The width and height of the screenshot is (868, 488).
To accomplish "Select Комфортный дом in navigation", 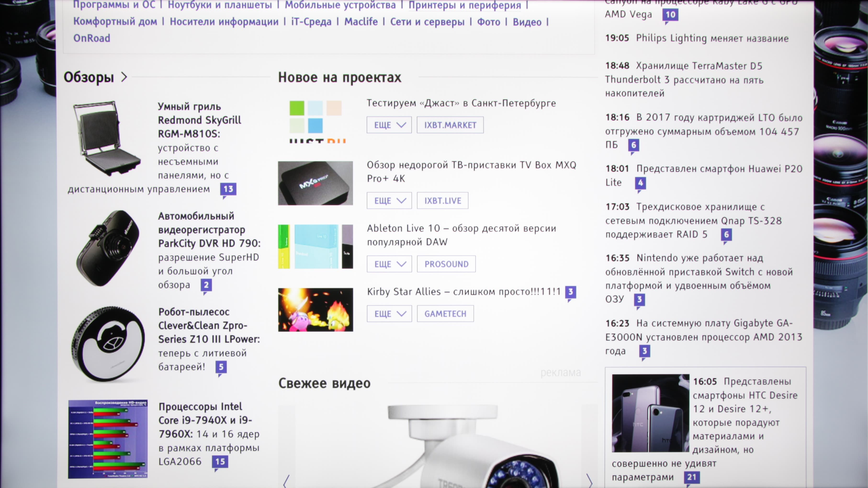I will tap(115, 22).
